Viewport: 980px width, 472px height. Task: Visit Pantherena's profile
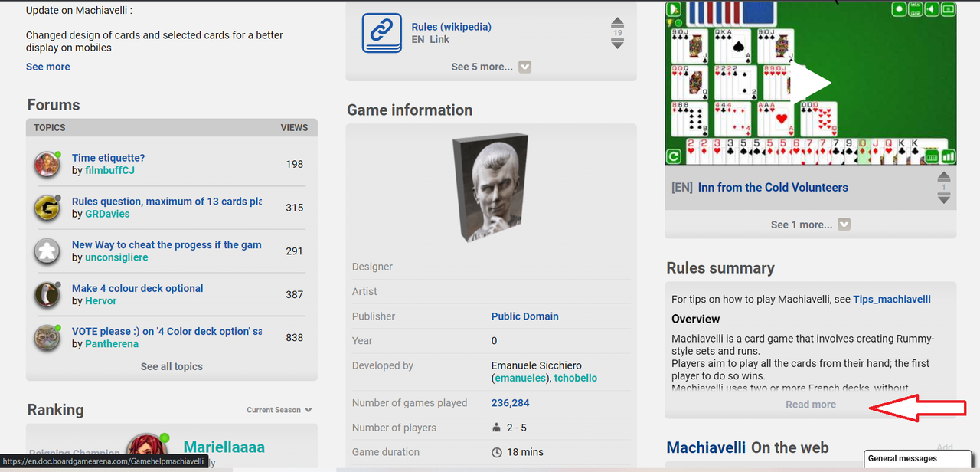pos(112,344)
